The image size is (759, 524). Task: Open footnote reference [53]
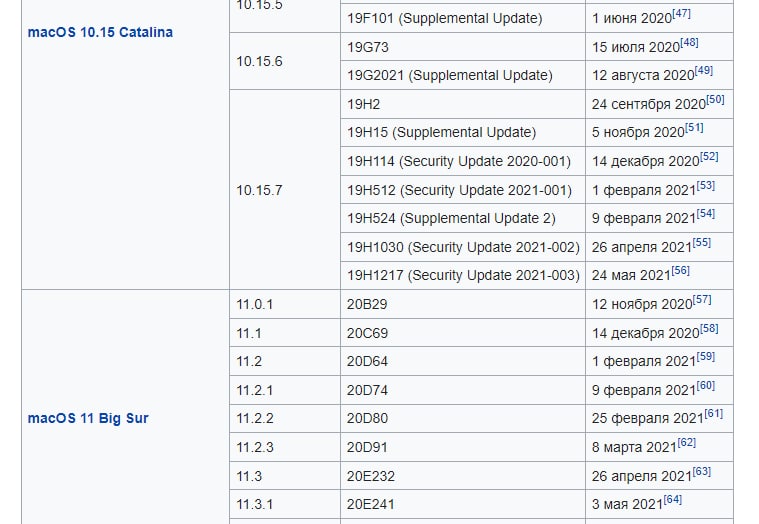[x=706, y=185]
